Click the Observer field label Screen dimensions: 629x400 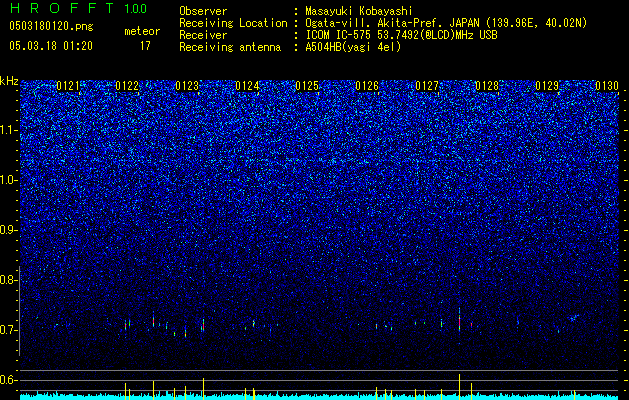(x=203, y=12)
